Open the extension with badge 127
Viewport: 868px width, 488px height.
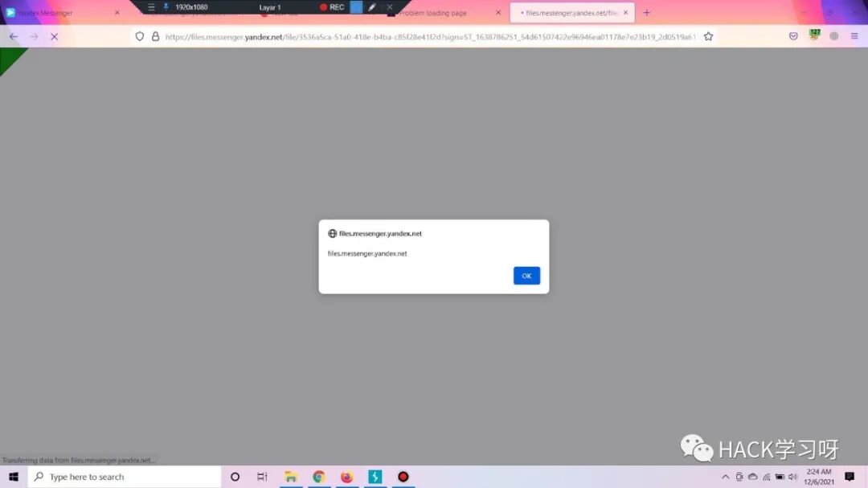point(813,35)
